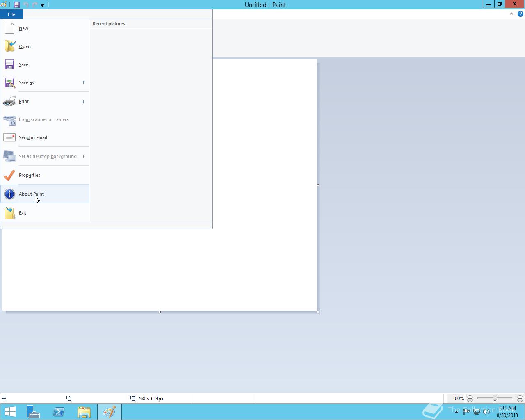Click the Redo arrow in the title bar
The image size is (525, 420).
tap(34, 5)
